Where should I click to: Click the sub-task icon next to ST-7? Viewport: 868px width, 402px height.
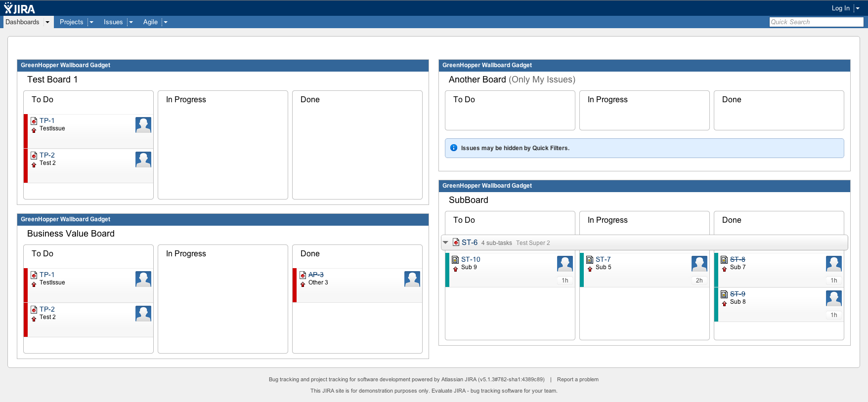tap(590, 260)
